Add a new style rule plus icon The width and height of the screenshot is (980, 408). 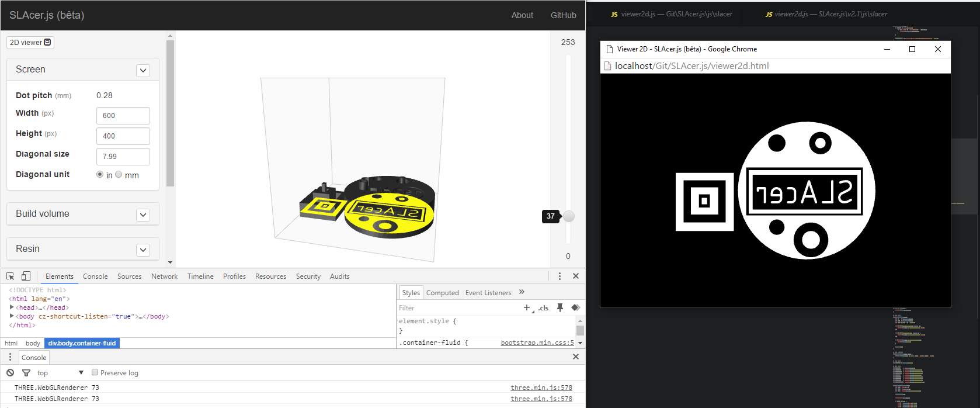(527, 307)
